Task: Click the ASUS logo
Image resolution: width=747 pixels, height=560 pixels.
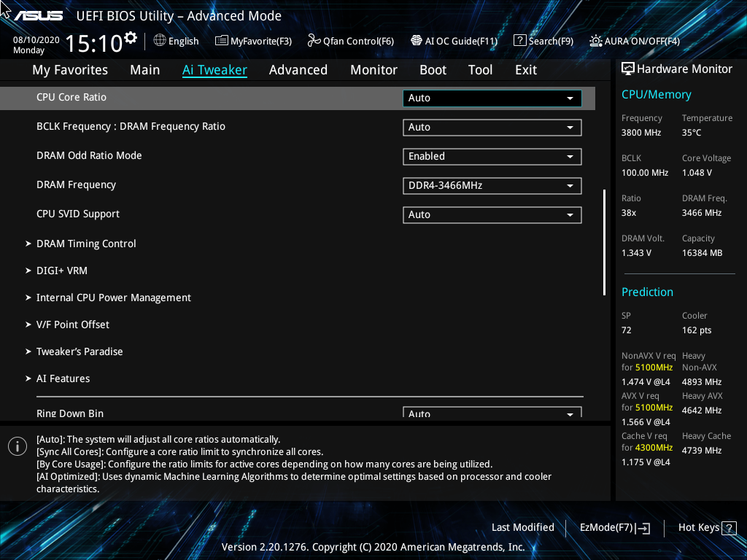Action: (x=39, y=16)
